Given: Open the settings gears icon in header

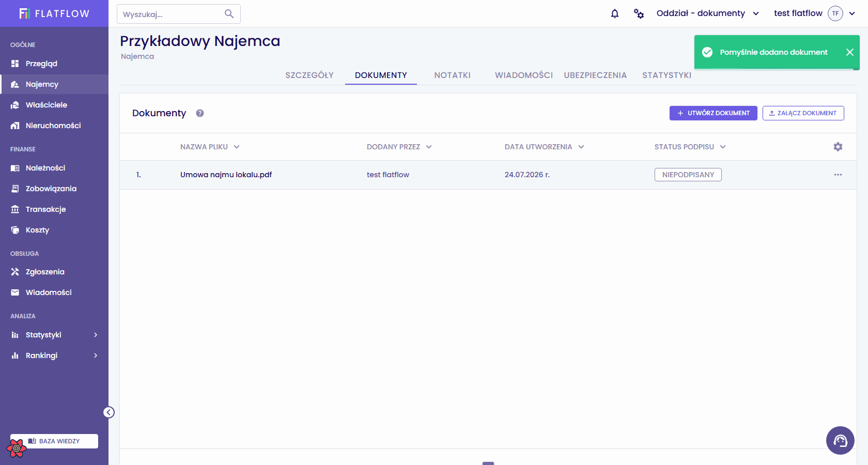Looking at the screenshot, I should coord(639,13).
